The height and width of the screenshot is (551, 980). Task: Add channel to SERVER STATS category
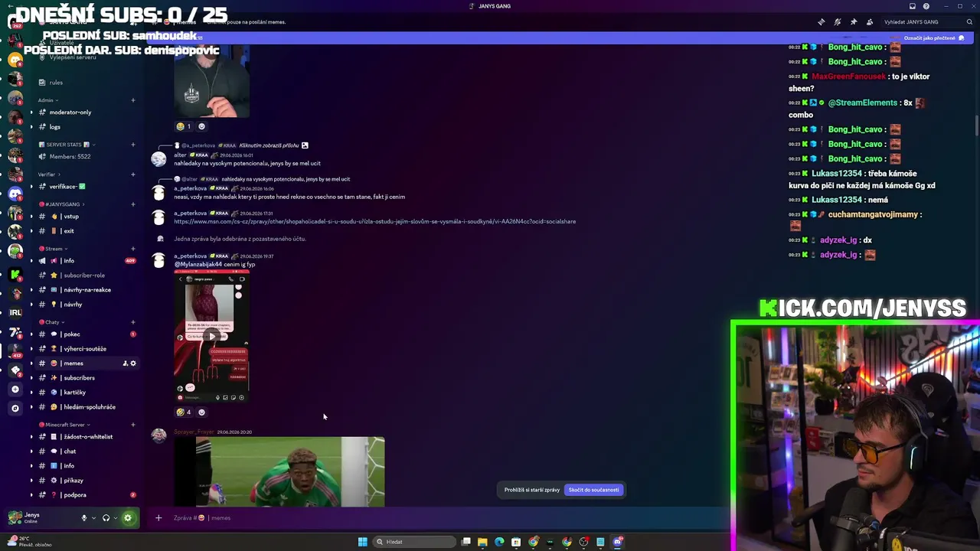click(132, 145)
